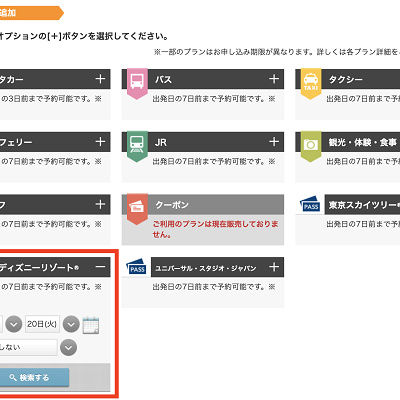Click the orange 追加 step banner

click(x=32, y=13)
